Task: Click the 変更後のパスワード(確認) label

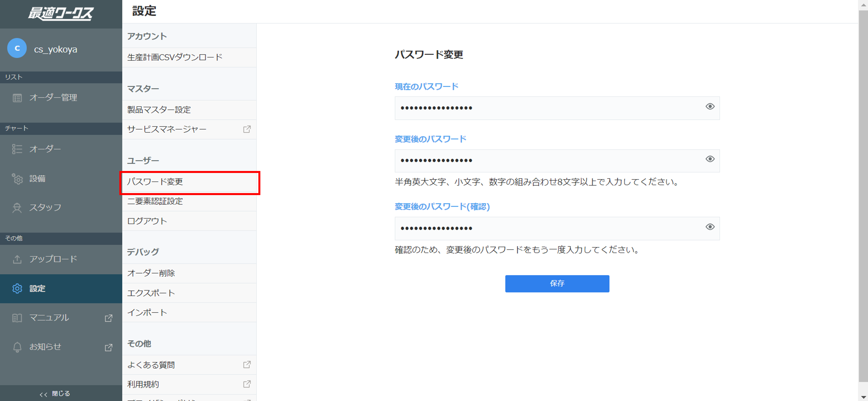Action: pos(442,206)
